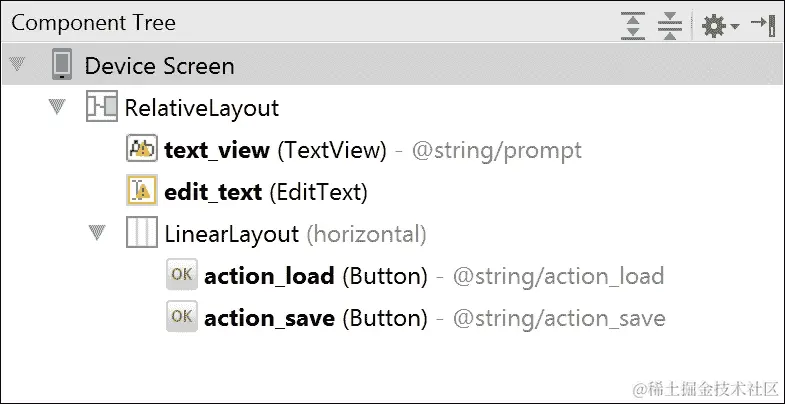
Task: Click the Expand All icon in header
Action: coord(633,24)
